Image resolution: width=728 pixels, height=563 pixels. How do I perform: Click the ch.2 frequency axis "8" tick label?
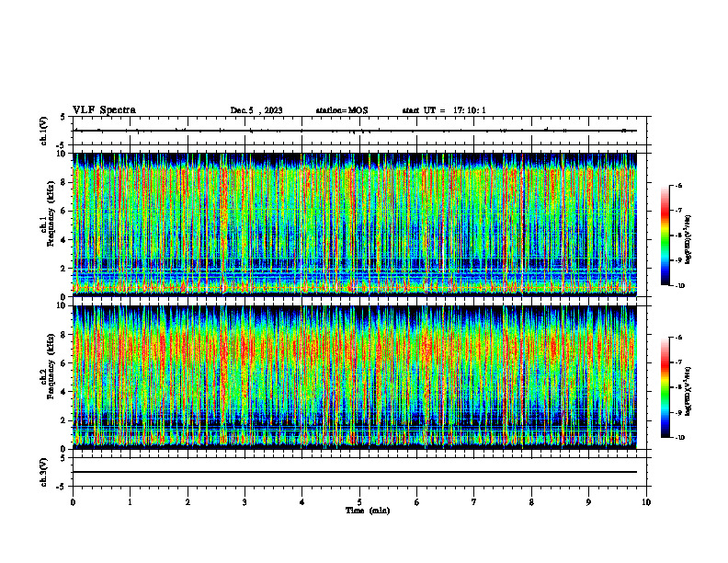point(64,335)
